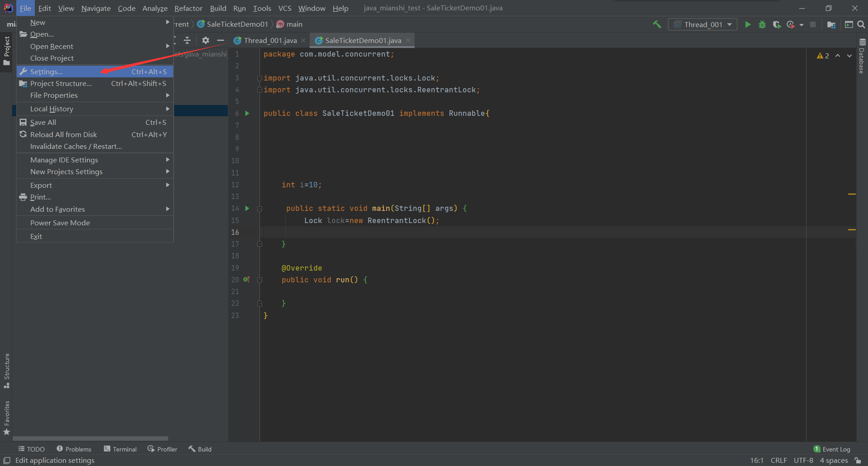Screen dimensions: 868x466
Task: Click the Debug bug icon
Action: click(762, 24)
